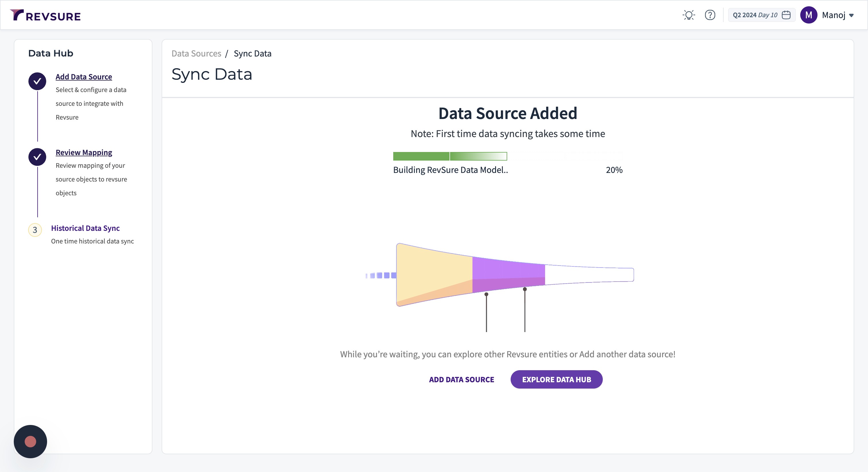This screenshot has width=868, height=472.
Task: Click the Review Mapping checkmark circle
Action: pyautogui.click(x=37, y=157)
